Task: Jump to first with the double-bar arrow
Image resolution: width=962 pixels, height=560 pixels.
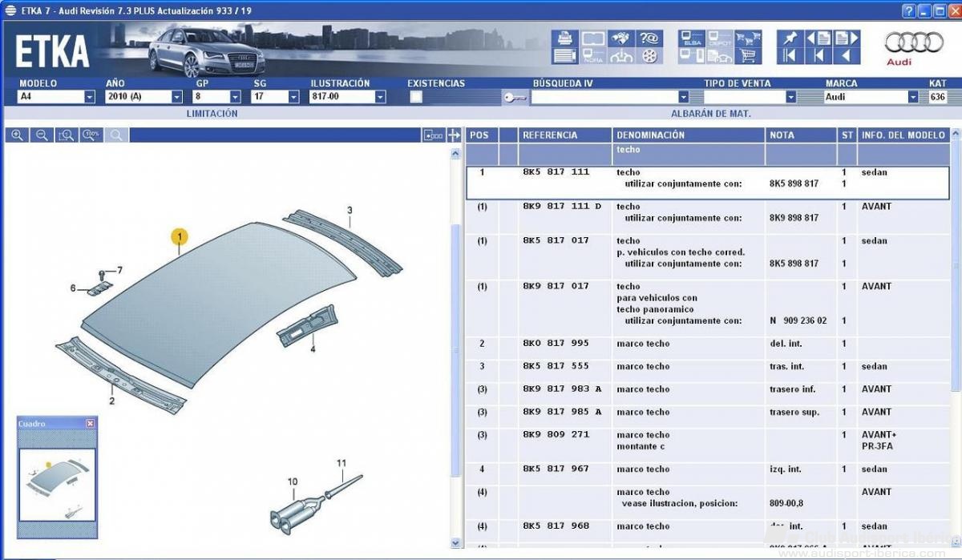Action: (x=790, y=56)
